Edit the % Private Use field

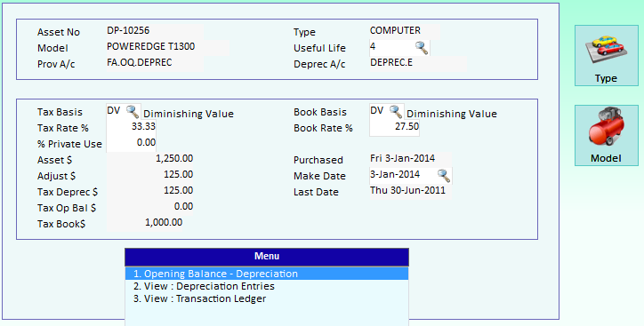coord(131,144)
